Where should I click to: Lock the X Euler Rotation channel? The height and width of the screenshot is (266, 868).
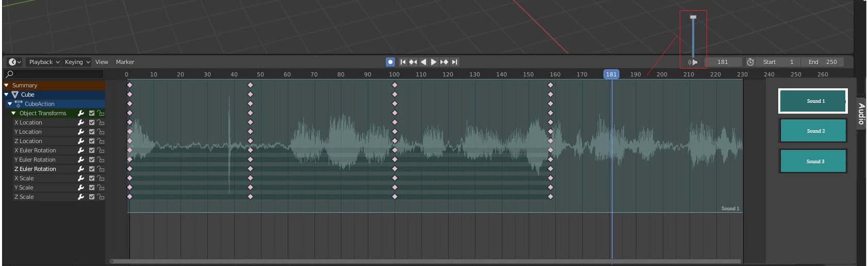pyautogui.click(x=101, y=150)
